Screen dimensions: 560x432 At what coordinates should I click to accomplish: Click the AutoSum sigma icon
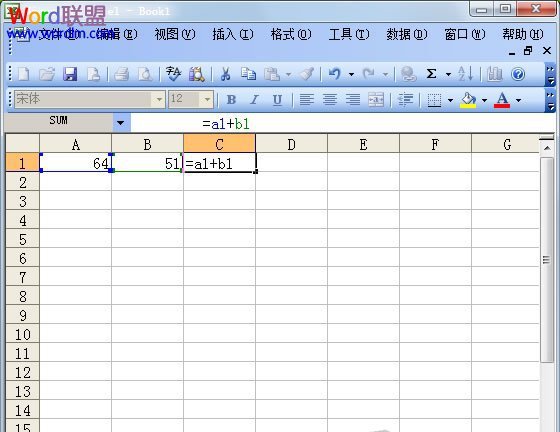click(x=431, y=74)
